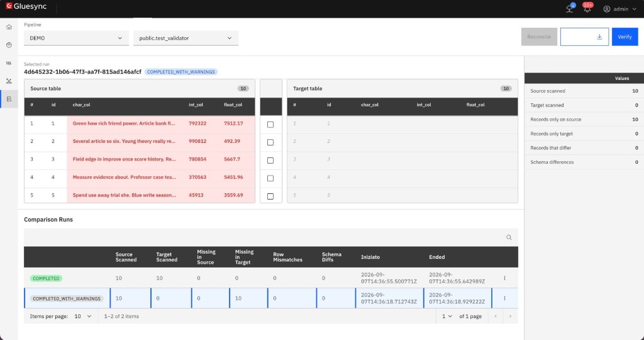This screenshot has height=340, width=644.
Task: Click 'Schema differences' summary row
Action: click(584, 162)
